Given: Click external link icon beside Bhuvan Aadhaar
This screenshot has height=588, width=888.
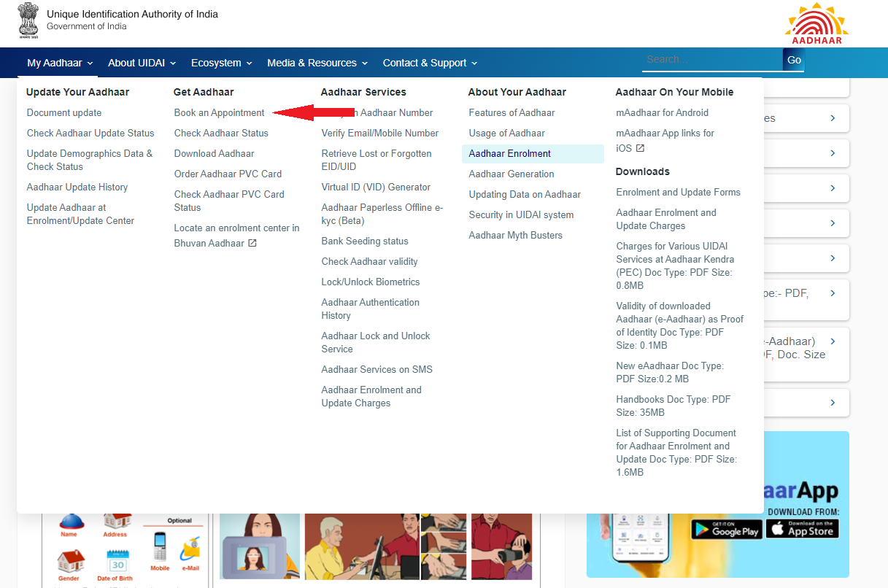Looking at the screenshot, I should pyautogui.click(x=252, y=243).
